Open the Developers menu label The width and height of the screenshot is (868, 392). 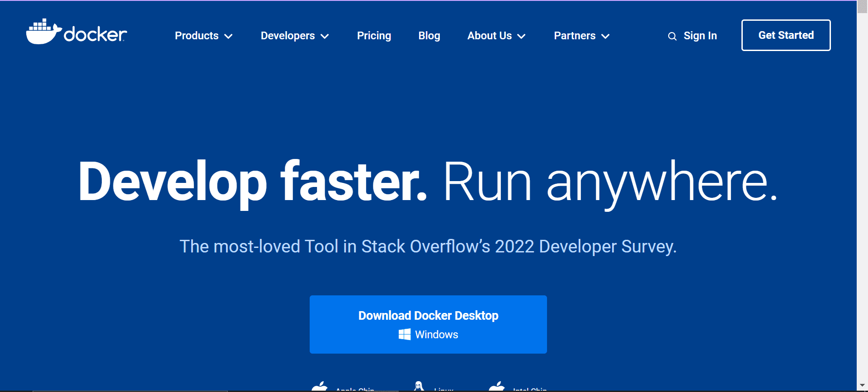point(288,36)
